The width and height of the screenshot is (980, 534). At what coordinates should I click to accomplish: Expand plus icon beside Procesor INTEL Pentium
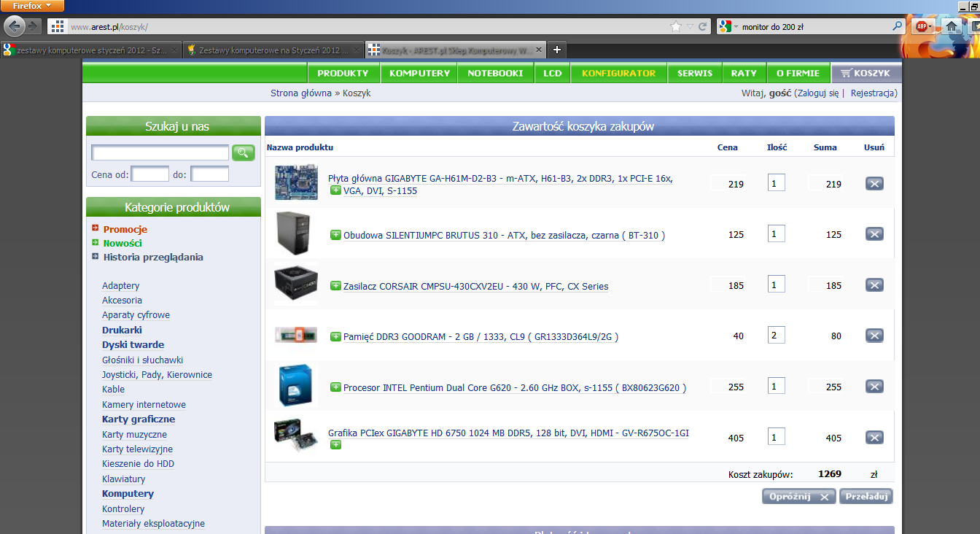[335, 387]
